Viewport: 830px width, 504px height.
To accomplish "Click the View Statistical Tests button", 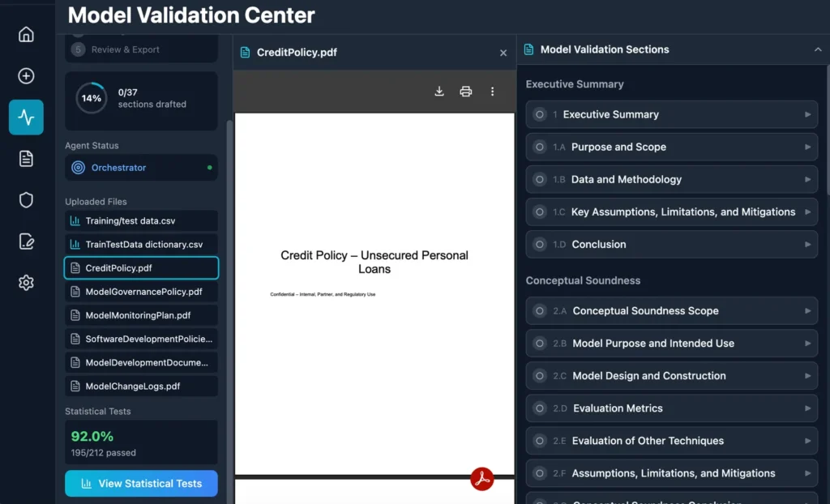I will [141, 484].
